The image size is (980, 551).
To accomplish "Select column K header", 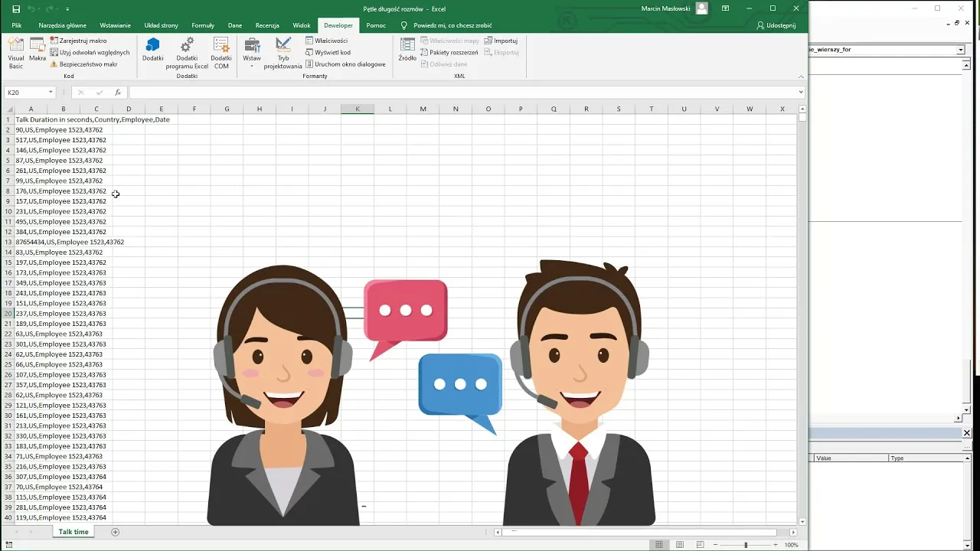I will click(x=358, y=109).
